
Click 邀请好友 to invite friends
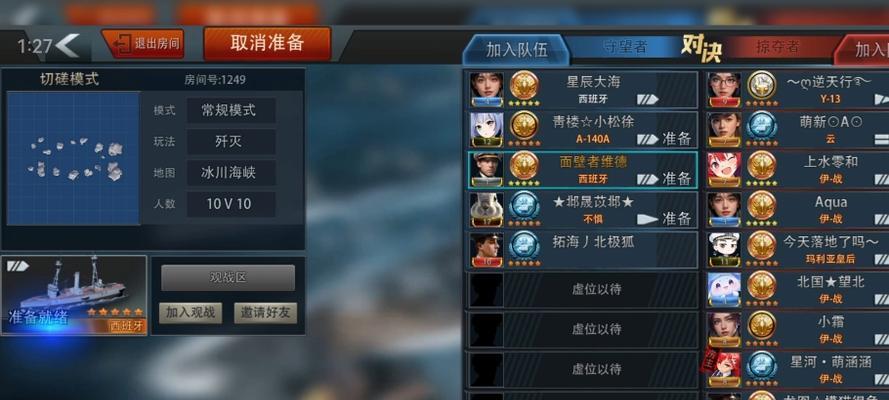[x=265, y=313]
